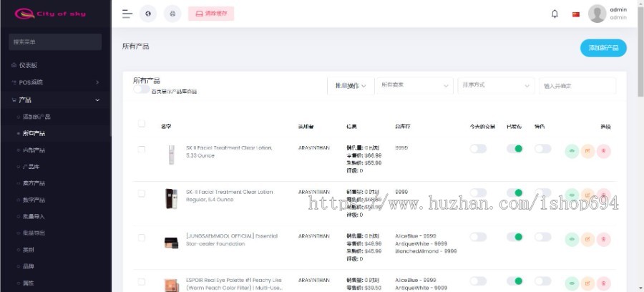Open the 所有卖家 seller filter dropdown

click(x=414, y=85)
